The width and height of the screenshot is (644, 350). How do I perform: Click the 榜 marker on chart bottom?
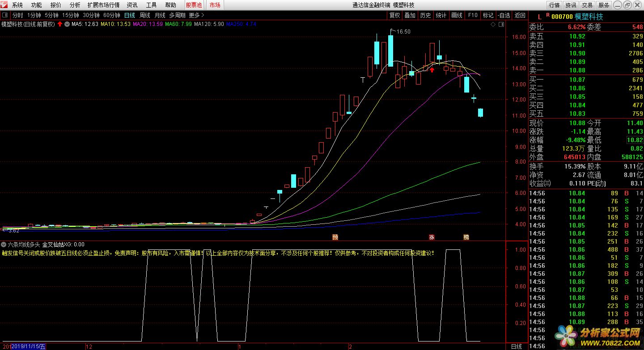[x=466, y=237]
